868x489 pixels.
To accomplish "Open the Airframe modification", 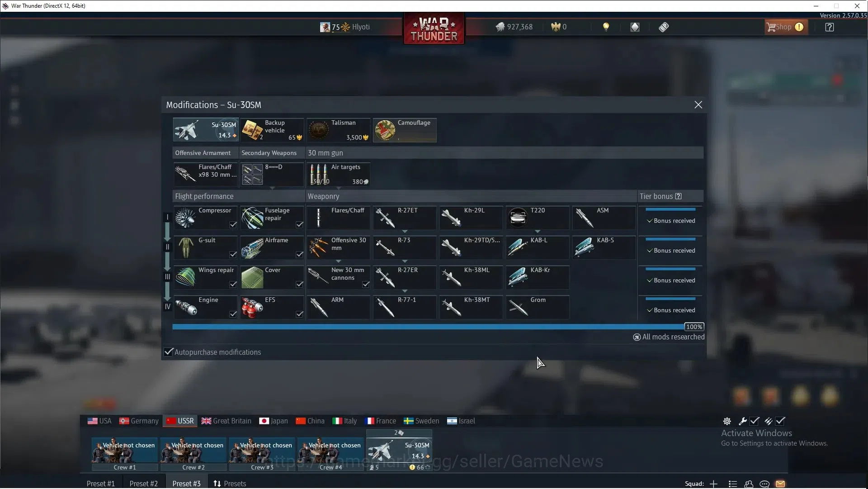I will [272, 247].
